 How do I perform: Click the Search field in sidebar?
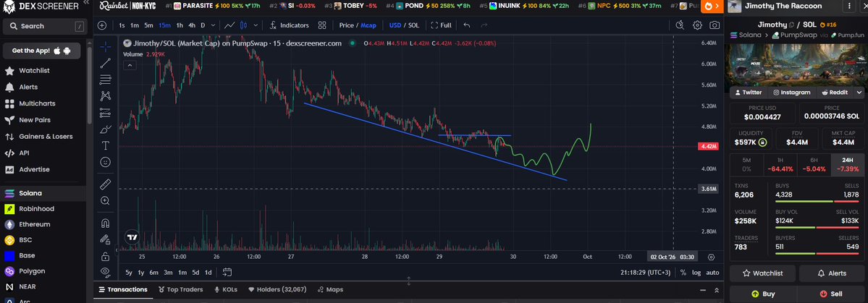[x=44, y=26]
